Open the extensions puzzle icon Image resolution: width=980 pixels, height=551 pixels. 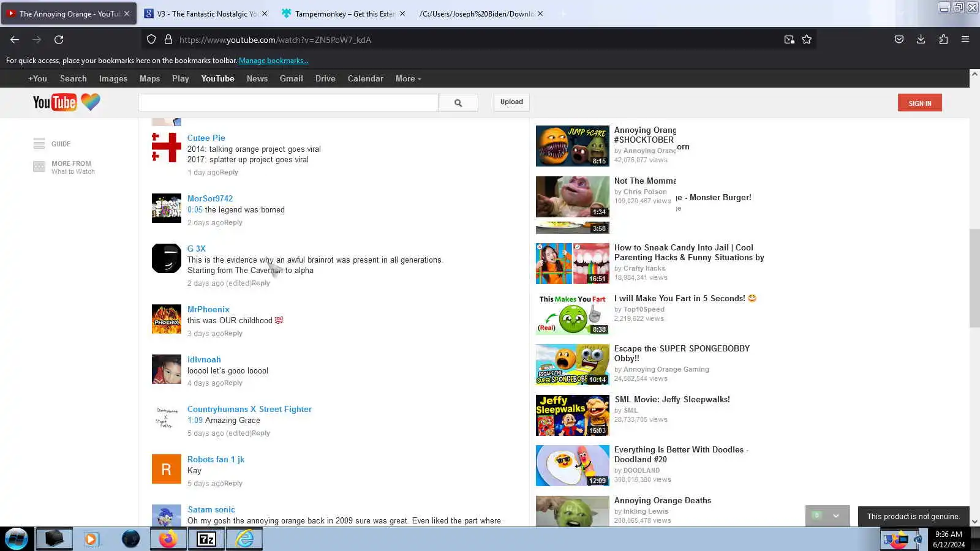pyautogui.click(x=943, y=40)
